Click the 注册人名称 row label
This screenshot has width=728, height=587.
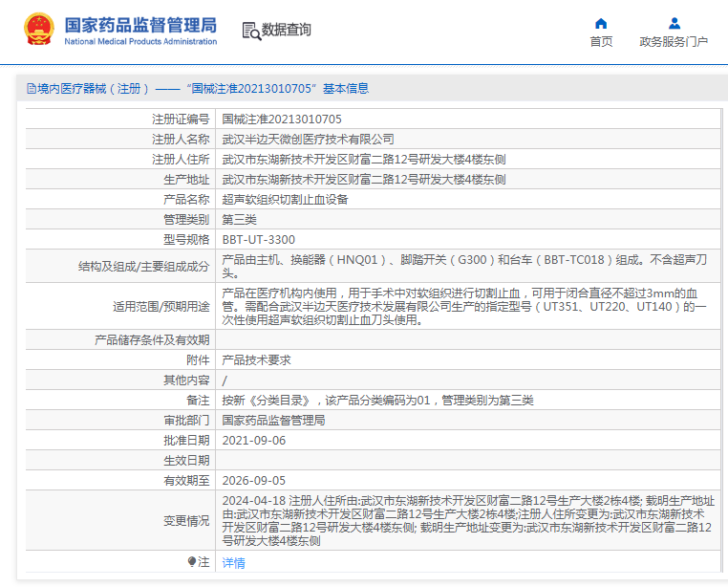pos(181,140)
